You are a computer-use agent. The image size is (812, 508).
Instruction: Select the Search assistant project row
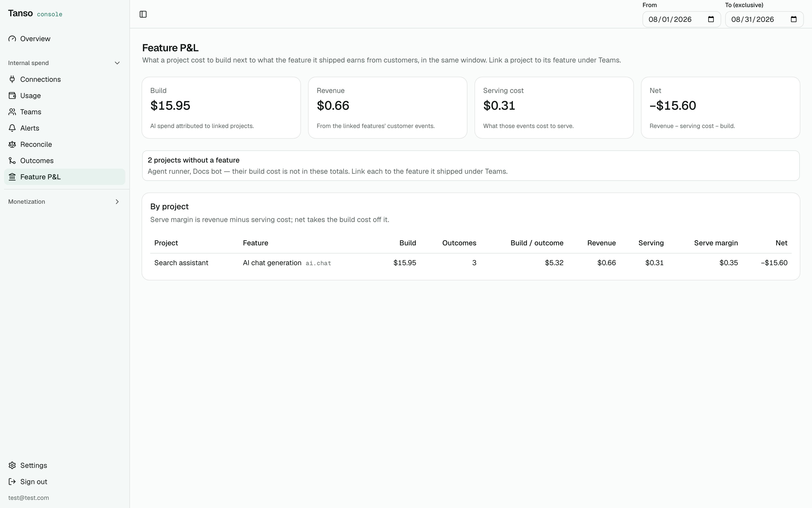pyautogui.click(x=471, y=263)
